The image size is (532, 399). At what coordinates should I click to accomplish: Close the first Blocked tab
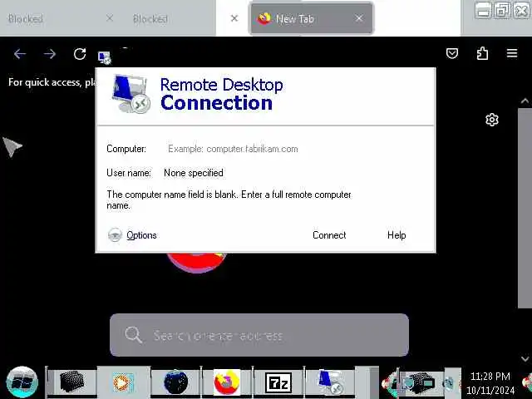click(x=110, y=18)
